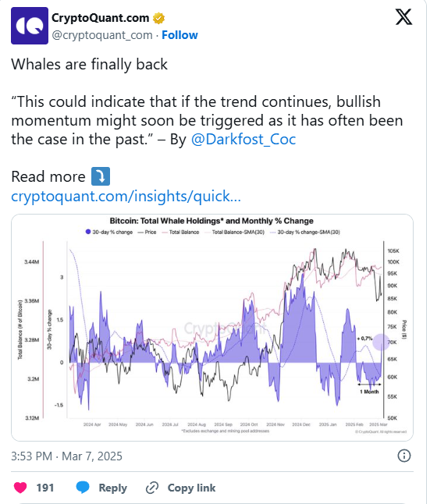Viewport: 430px width, 504px height.
Task: Open the tweet info circle icon
Action: [x=404, y=456]
